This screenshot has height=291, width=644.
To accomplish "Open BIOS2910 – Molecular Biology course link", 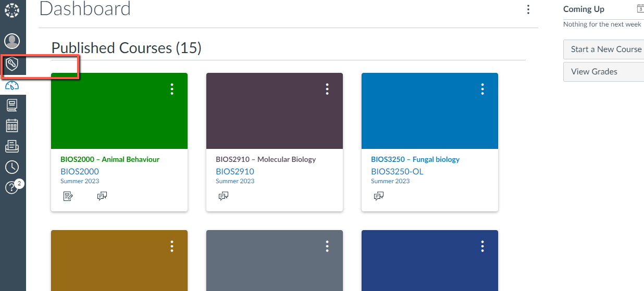I will pyautogui.click(x=266, y=159).
